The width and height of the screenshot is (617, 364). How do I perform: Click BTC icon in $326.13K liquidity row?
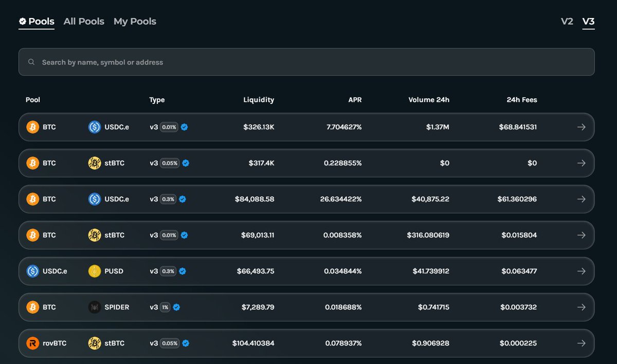click(33, 127)
